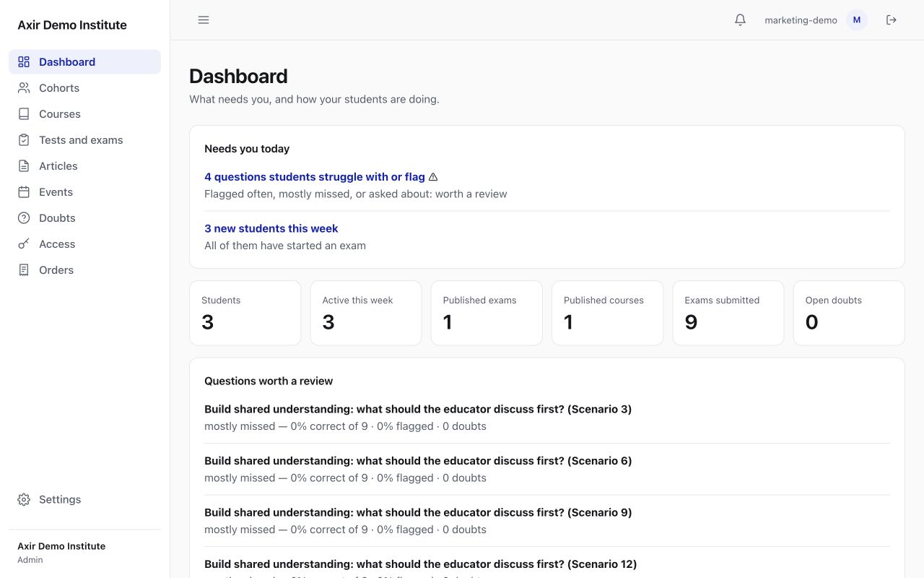924x578 pixels.
Task: Open the Scenario 3 question row
Action: pos(547,418)
